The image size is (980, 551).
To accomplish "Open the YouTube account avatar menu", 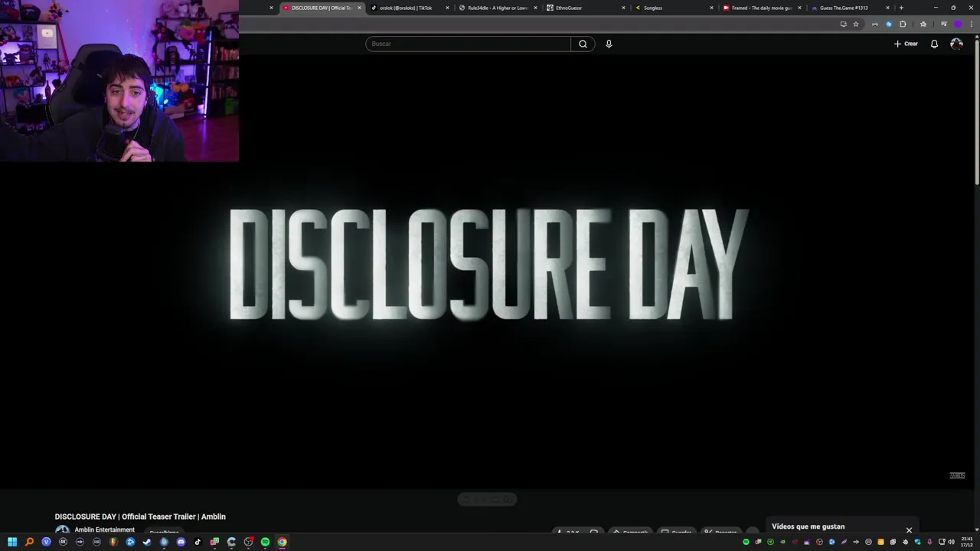I will (956, 44).
